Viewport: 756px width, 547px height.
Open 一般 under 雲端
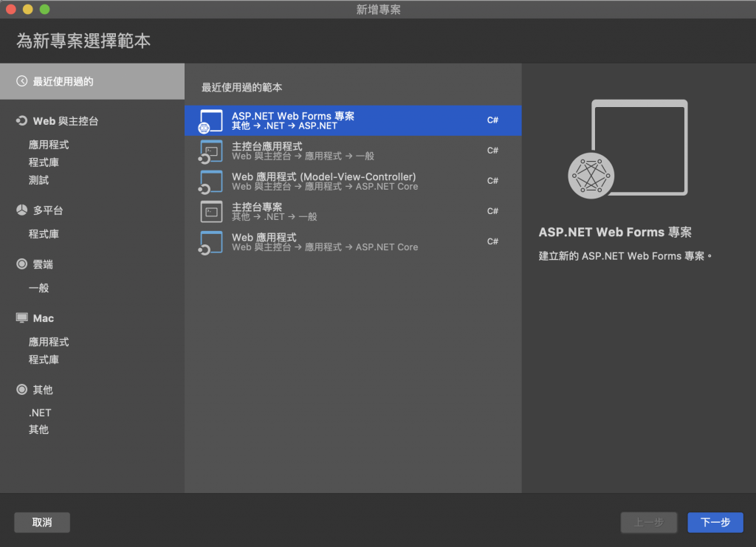[x=38, y=288]
